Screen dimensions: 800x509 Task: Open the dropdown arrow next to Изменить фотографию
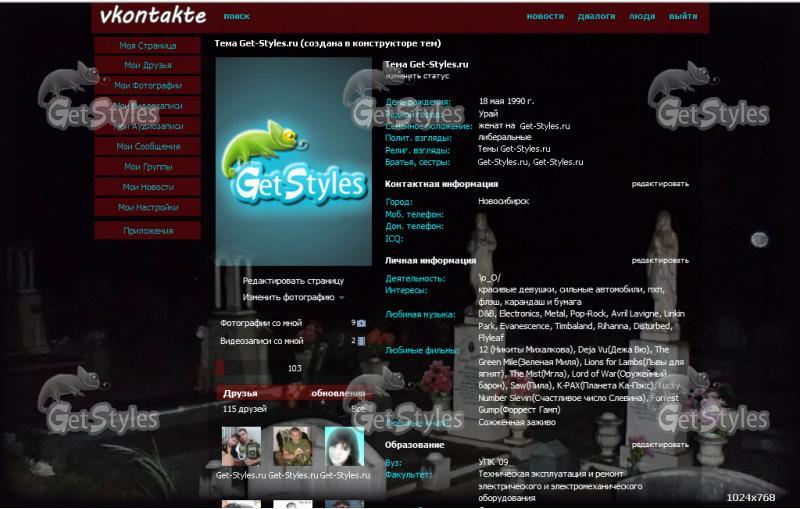342,298
